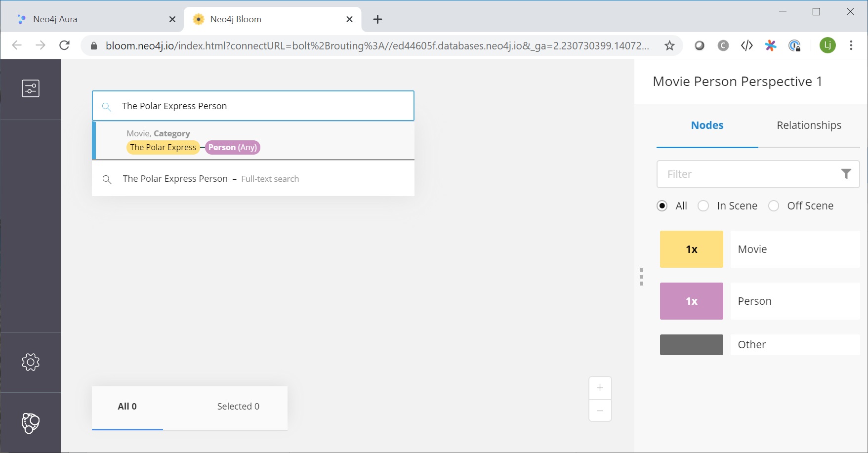The width and height of the screenshot is (868, 453).
Task: Reload the browser page
Action: coord(64,45)
